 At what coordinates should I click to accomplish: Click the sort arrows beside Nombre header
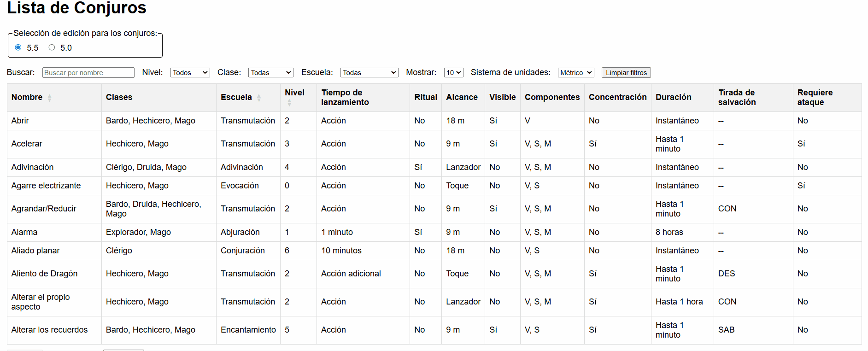pos(49,98)
